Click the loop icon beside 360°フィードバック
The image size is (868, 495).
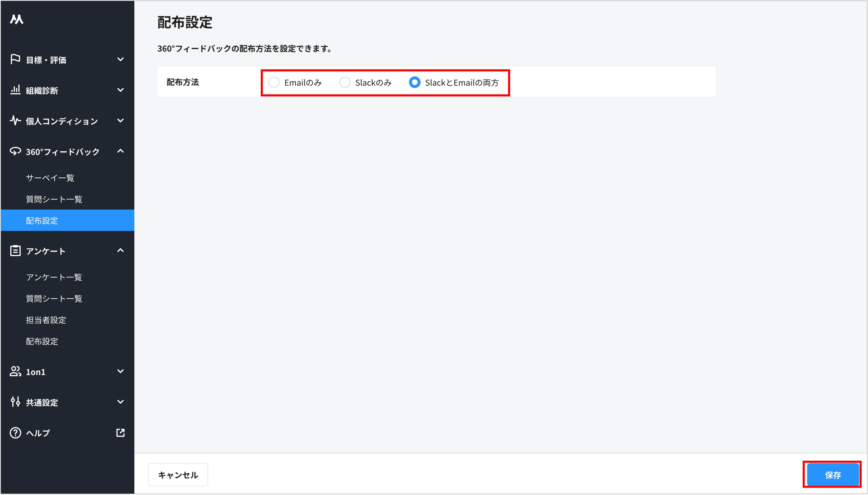(15, 151)
